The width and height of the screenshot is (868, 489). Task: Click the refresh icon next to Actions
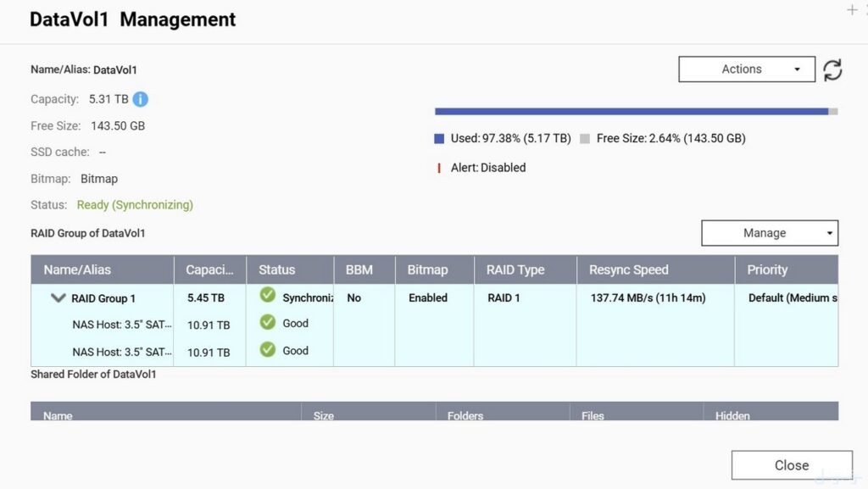click(x=832, y=69)
